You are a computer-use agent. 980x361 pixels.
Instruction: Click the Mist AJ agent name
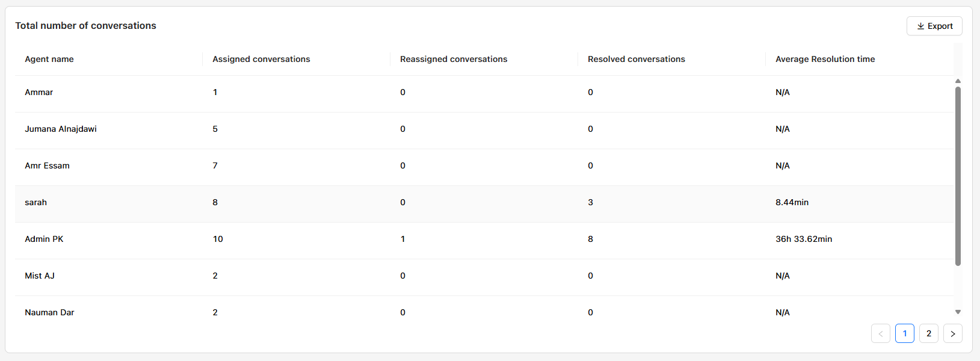coord(40,276)
